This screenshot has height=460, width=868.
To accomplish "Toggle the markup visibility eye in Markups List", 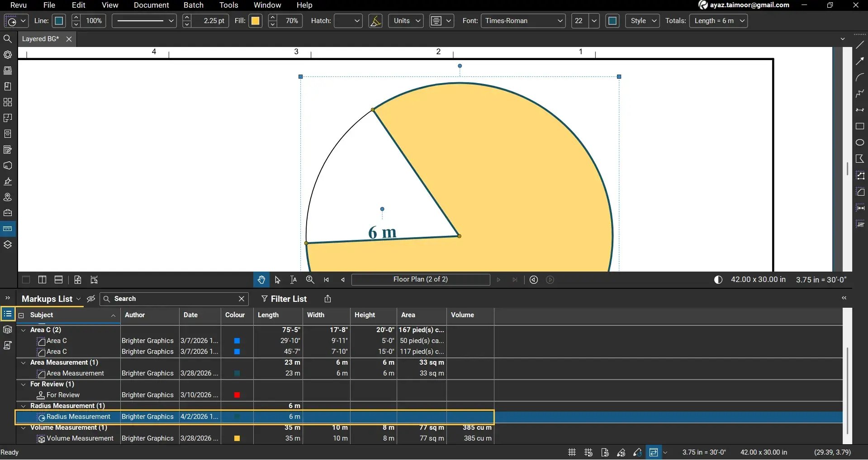I will click(x=90, y=299).
